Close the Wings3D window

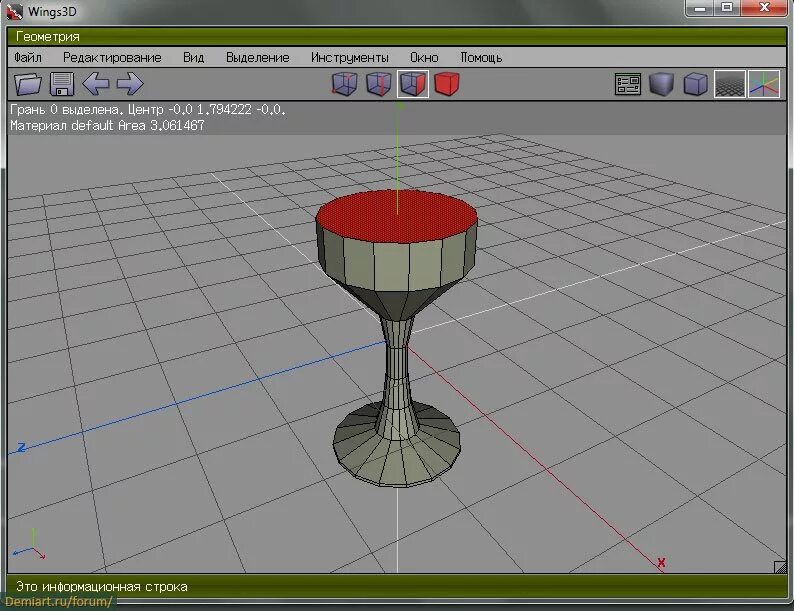pos(765,8)
